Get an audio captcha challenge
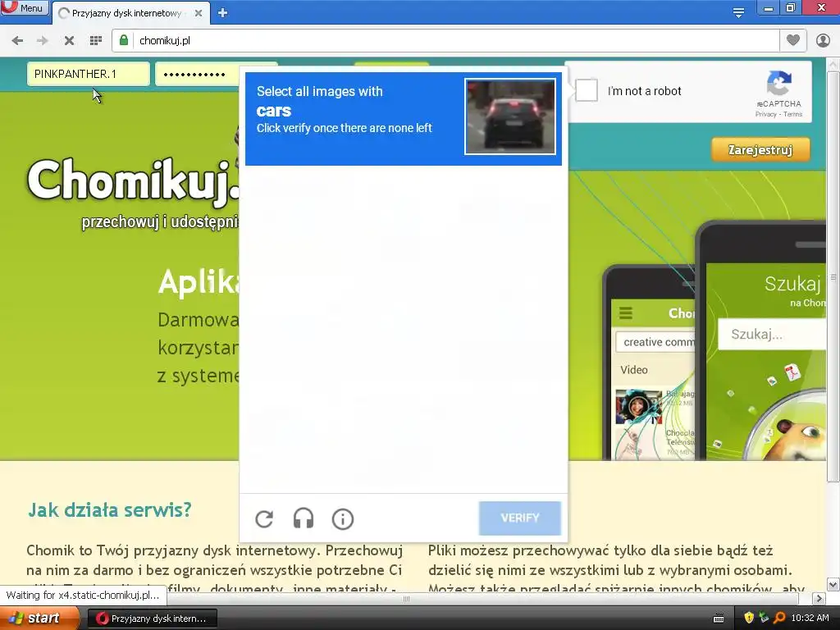Screen dimensions: 840x630 point(304,518)
